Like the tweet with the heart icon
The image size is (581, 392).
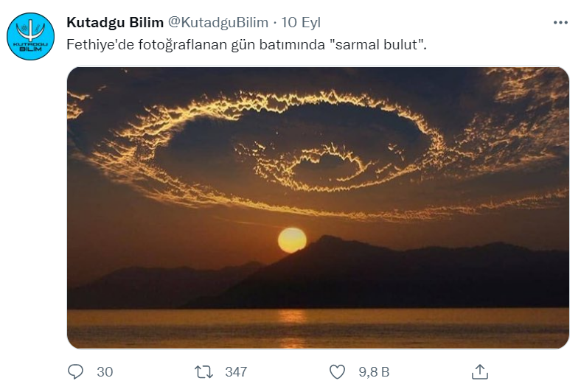pos(338,371)
